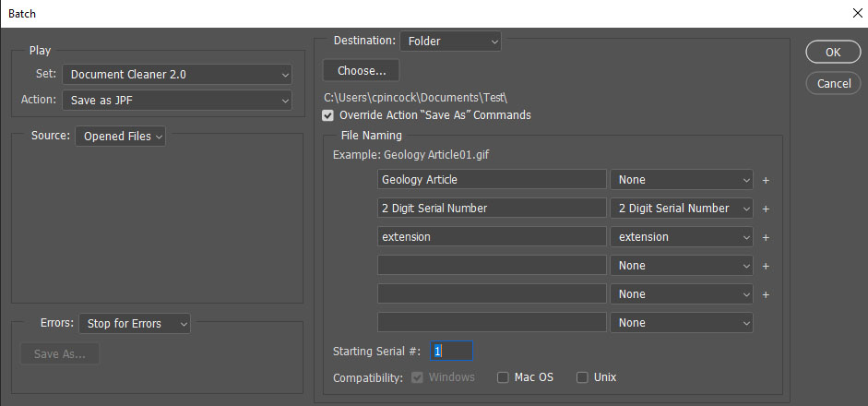Uncheck Override Action "Save As" Commands
Image resolution: width=868 pixels, height=406 pixels.
click(328, 115)
